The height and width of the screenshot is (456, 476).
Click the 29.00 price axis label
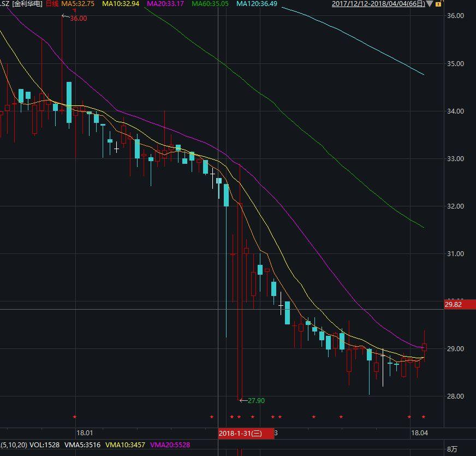coord(455,349)
